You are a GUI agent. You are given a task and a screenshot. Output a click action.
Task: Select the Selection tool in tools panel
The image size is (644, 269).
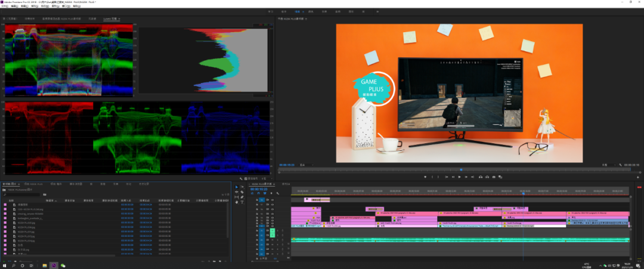237,187
